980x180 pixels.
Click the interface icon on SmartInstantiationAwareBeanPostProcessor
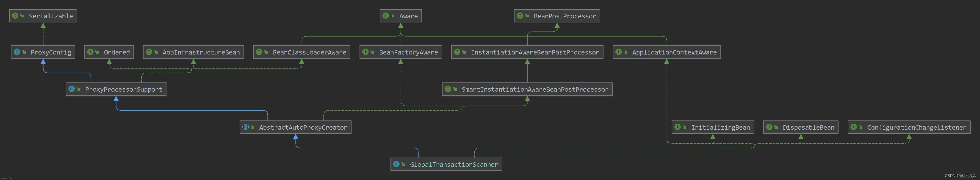click(448, 89)
